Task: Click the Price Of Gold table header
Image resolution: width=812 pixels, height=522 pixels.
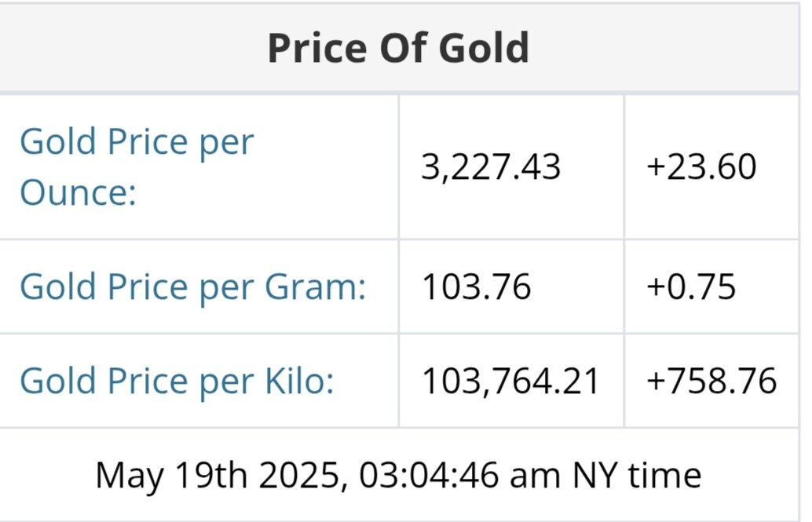Action: pyautogui.click(x=398, y=48)
